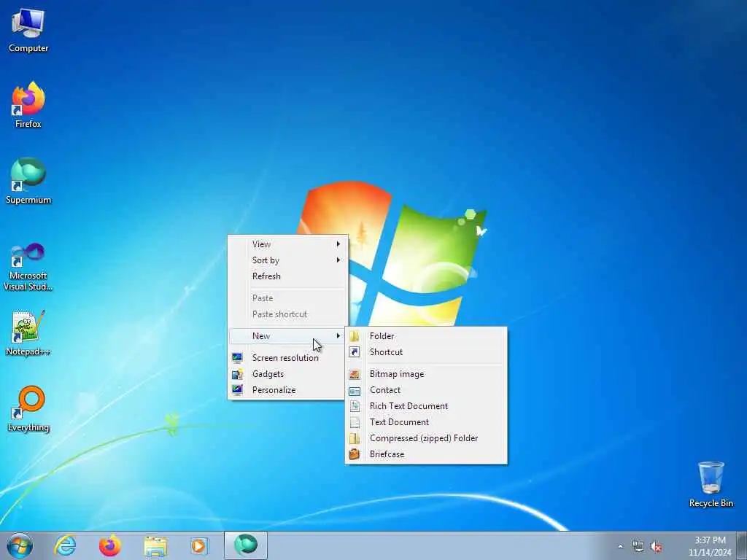Open the Windows Start orb
The image size is (747, 560).
click(20, 545)
